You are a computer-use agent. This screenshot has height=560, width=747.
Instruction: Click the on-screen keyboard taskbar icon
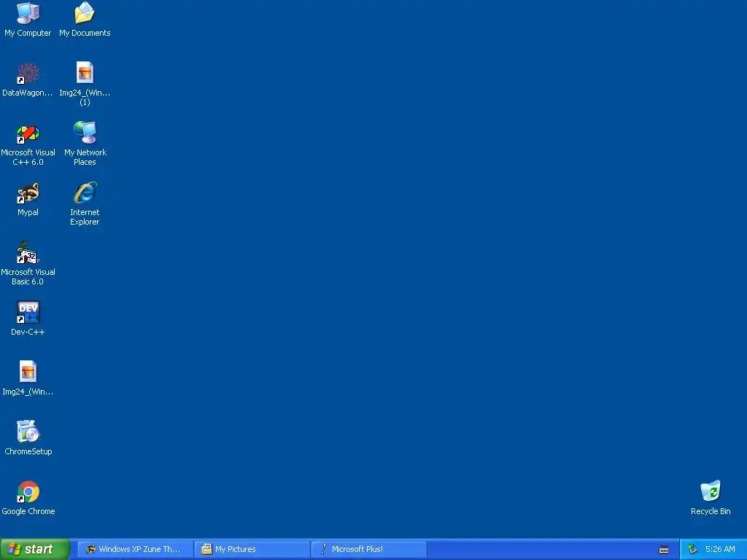click(664, 550)
